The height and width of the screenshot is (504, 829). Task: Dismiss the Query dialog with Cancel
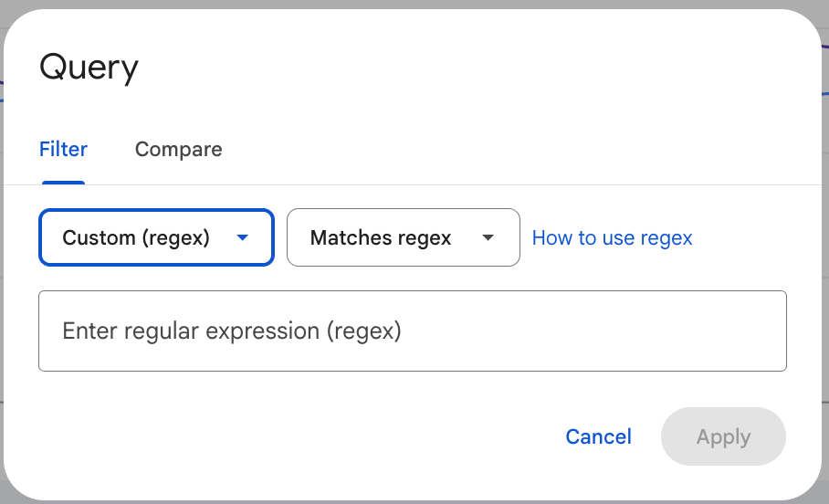coord(598,436)
